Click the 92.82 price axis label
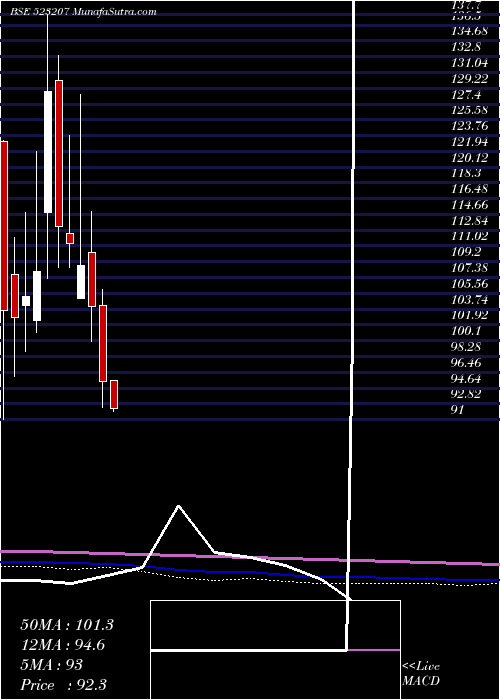This screenshot has height=700, width=500. pyautogui.click(x=467, y=394)
